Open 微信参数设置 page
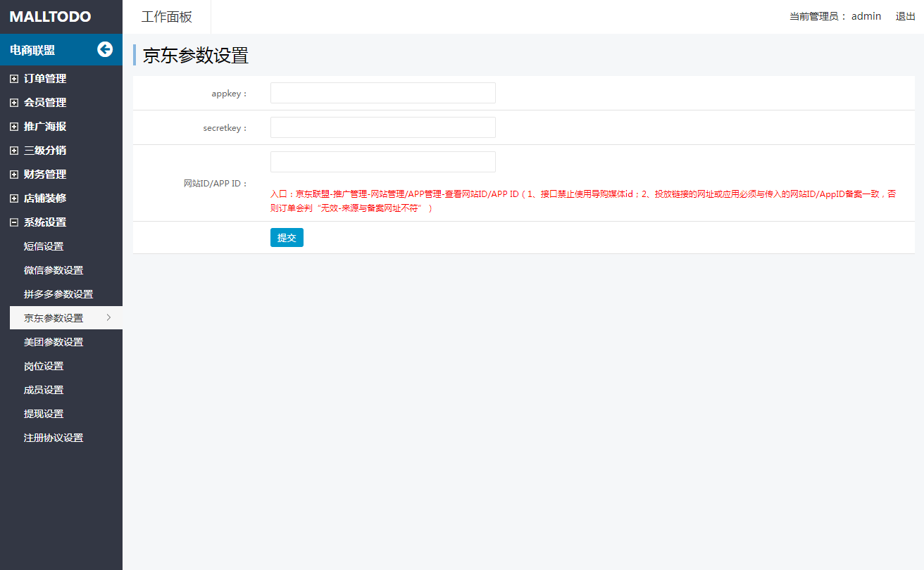The height and width of the screenshot is (570, 924). pos(54,270)
